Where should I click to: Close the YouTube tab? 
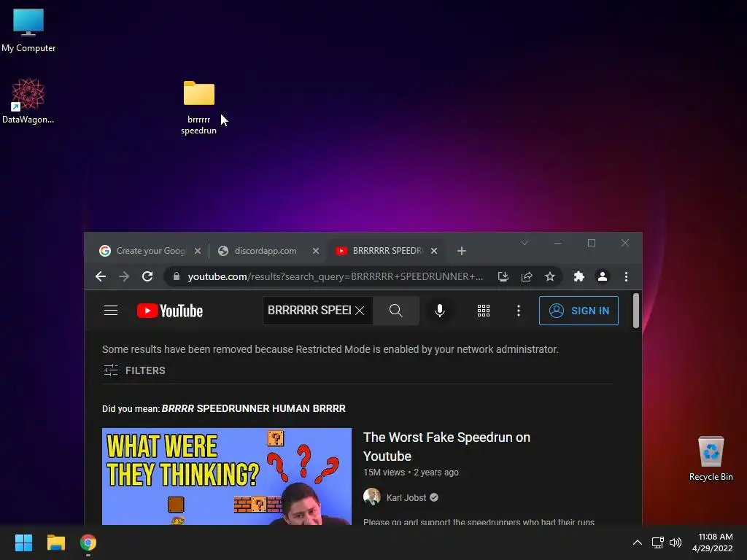coord(434,251)
